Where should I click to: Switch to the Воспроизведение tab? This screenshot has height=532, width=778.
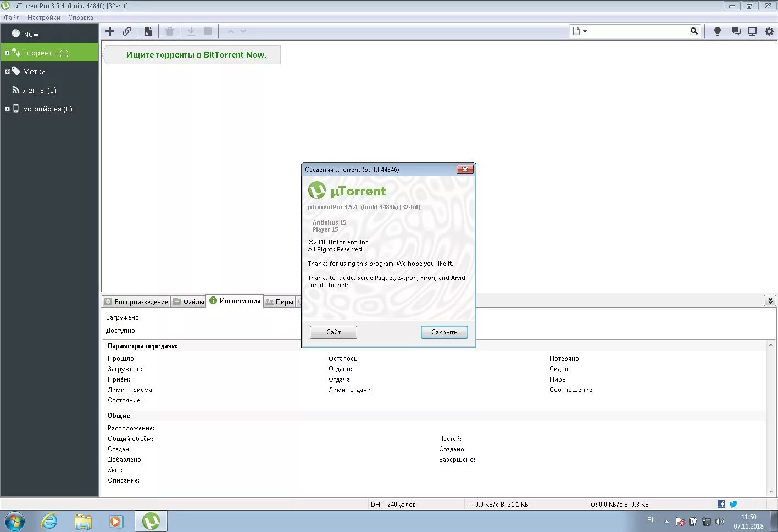coord(136,301)
